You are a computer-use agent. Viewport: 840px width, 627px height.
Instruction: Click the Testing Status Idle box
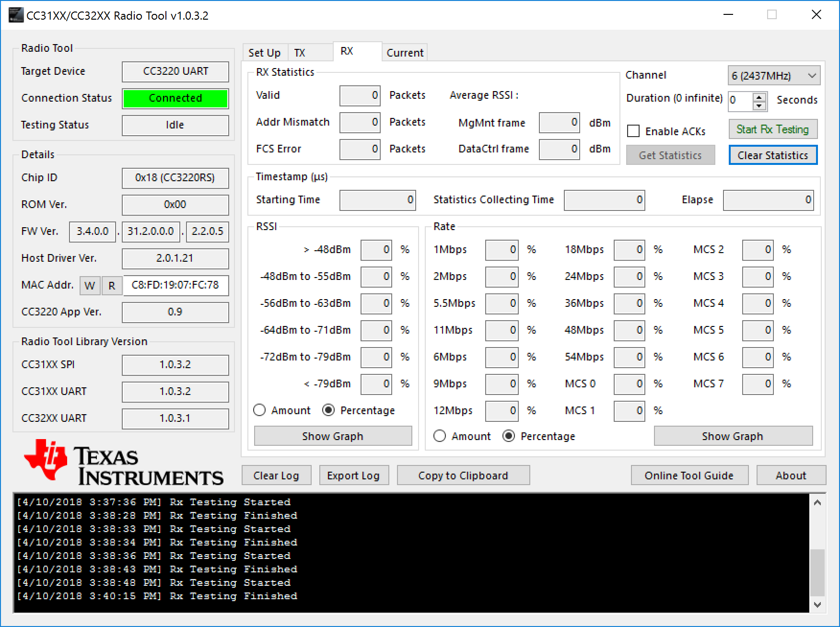(175, 125)
